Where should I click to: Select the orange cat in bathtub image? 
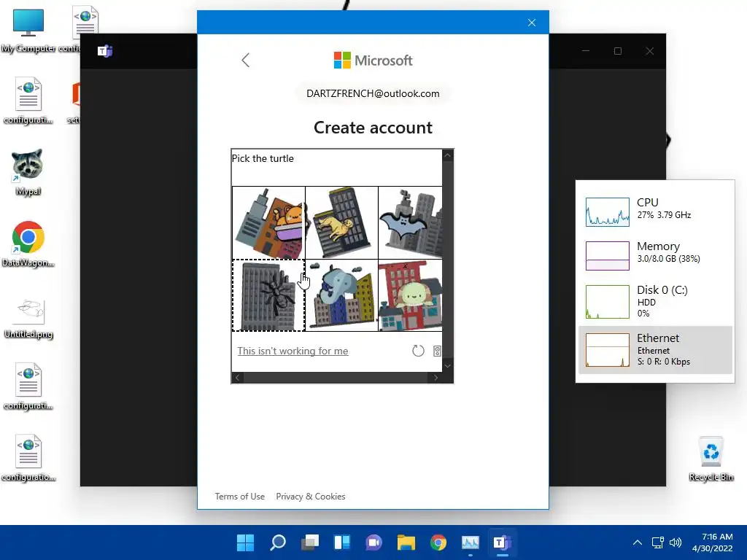[268, 223]
